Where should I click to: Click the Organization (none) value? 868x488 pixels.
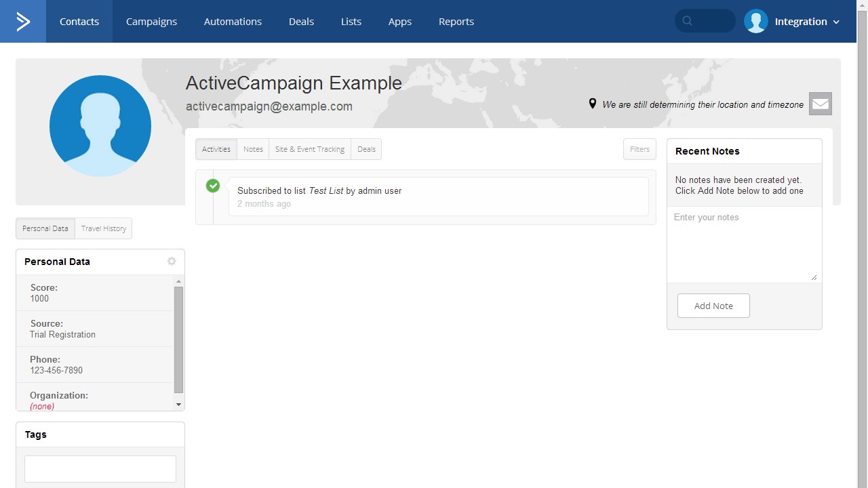point(42,406)
